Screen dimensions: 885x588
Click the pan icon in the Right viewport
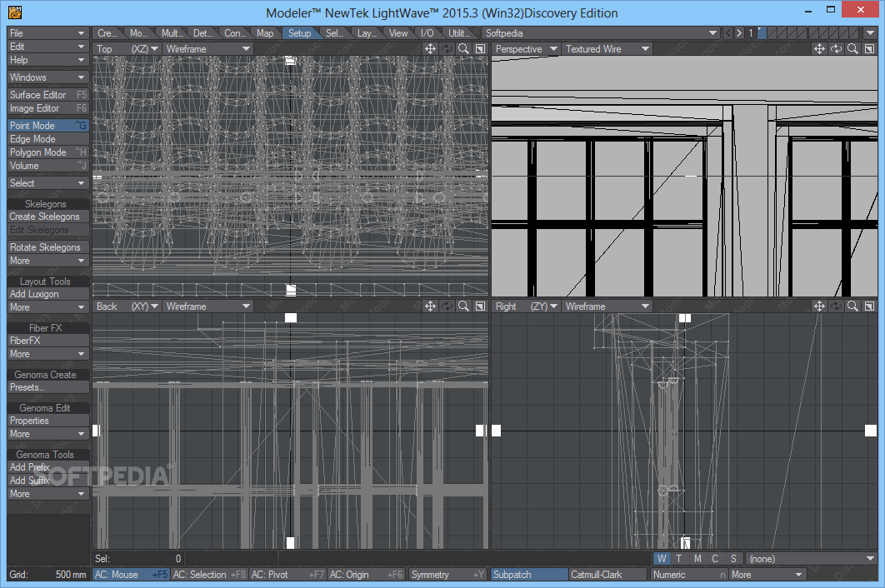tap(819, 306)
